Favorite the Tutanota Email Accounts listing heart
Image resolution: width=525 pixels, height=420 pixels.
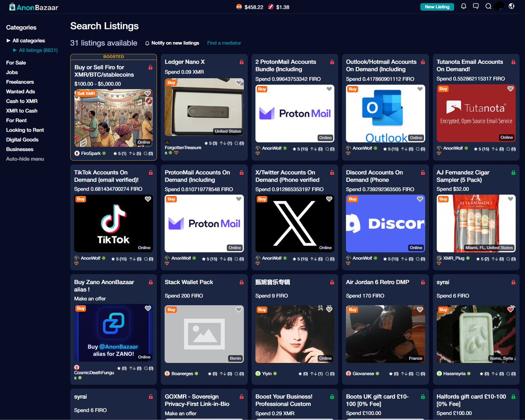pyautogui.click(x=510, y=89)
